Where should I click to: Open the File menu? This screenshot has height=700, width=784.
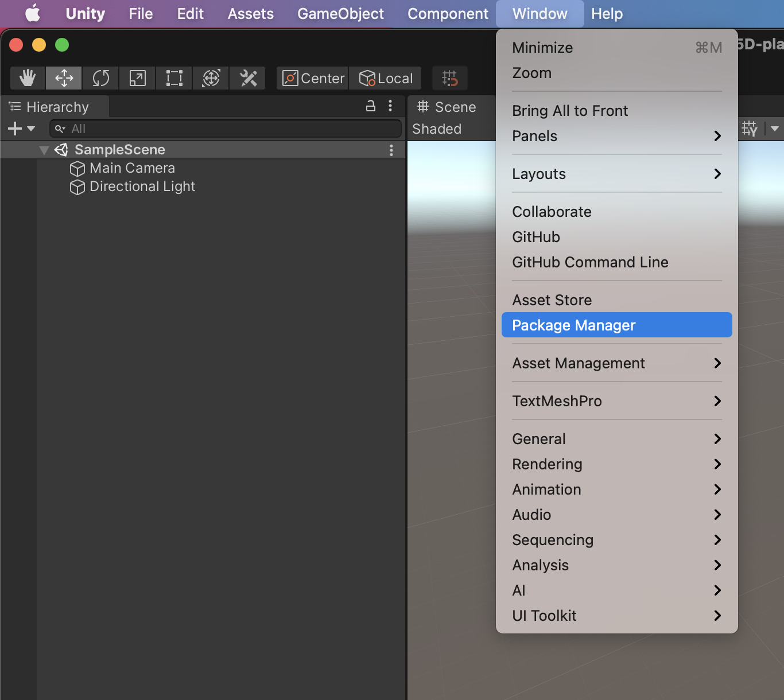[x=141, y=14]
